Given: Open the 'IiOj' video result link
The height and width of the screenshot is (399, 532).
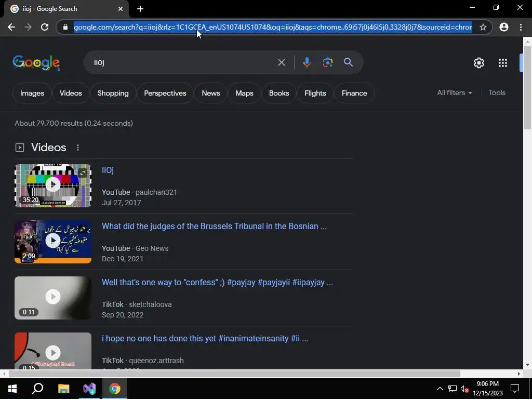Looking at the screenshot, I should (x=108, y=170).
